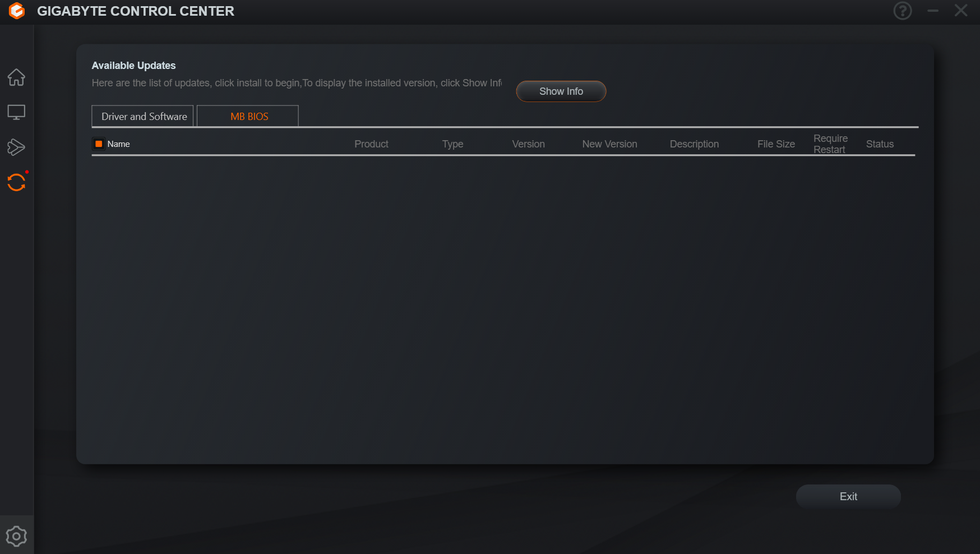Screen dimensions: 980x554
Task: Open the monitor display section icon
Action: point(16,112)
